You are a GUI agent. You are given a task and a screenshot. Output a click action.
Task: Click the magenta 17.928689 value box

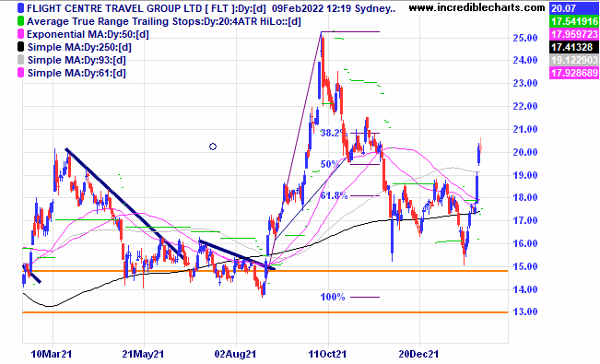(x=573, y=73)
